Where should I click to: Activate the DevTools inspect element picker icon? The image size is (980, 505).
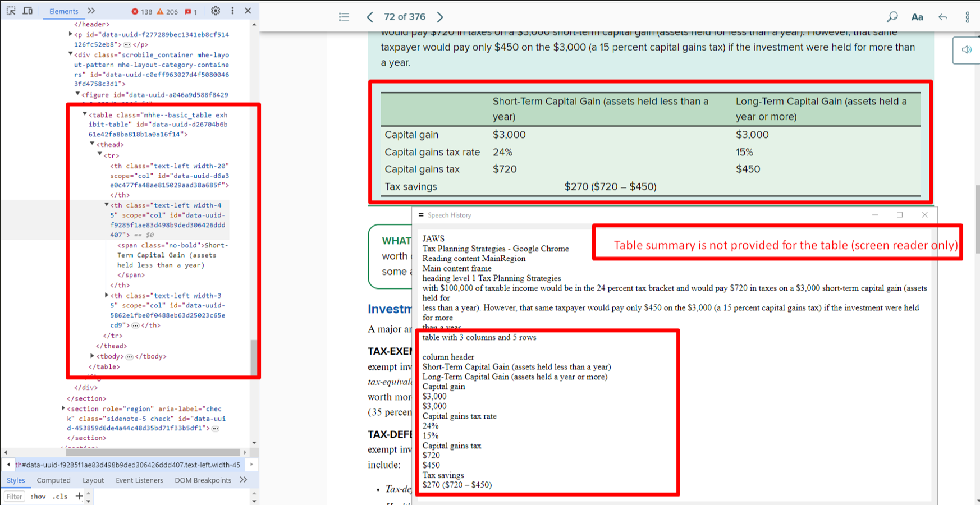(x=11, y=11)
